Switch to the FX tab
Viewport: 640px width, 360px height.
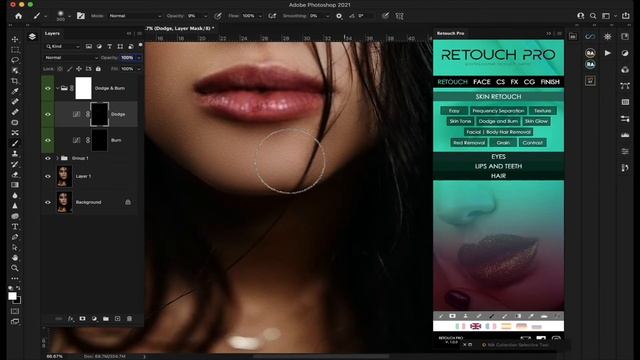[x=514, y=82]
